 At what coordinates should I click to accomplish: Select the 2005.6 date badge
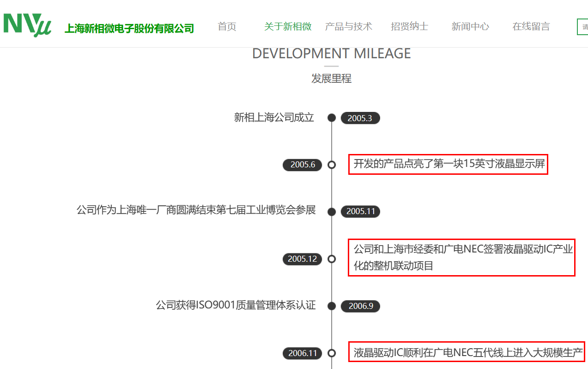pyautogui.click(x=303, y=165)
